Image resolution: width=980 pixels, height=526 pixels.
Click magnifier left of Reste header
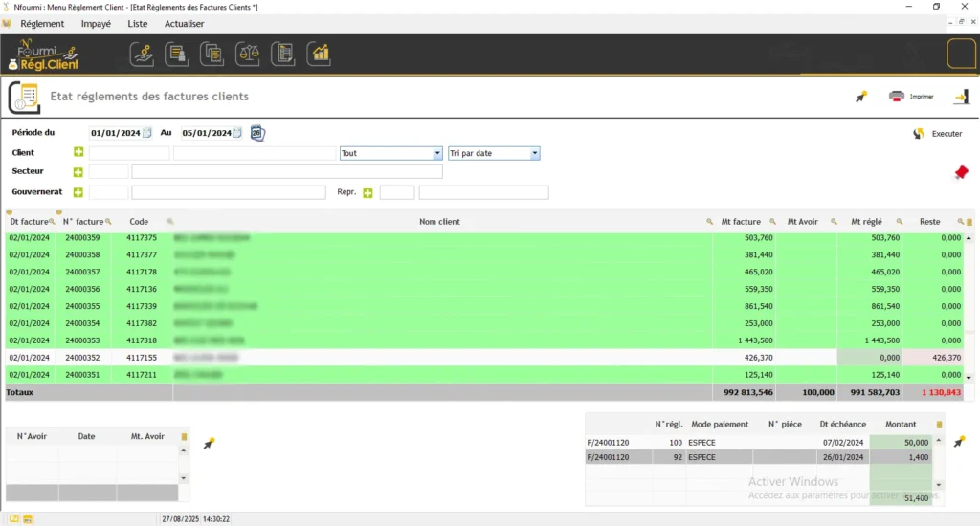click(x=900, y=222)
